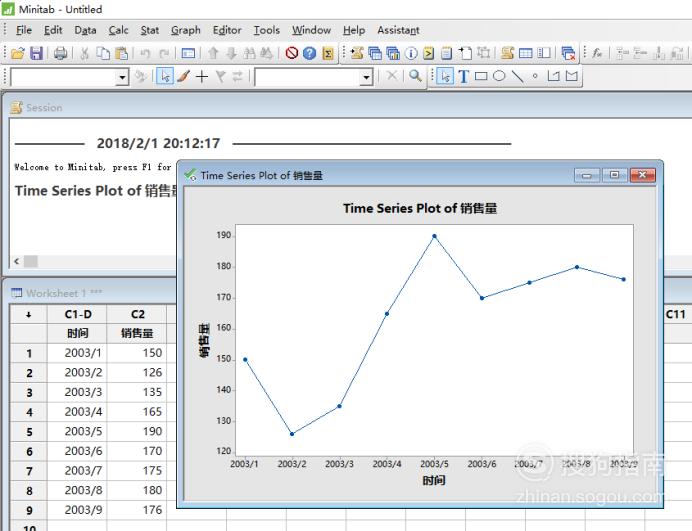
Task: Click the 2003/2 lowest data point
Action: pos(292,434)
